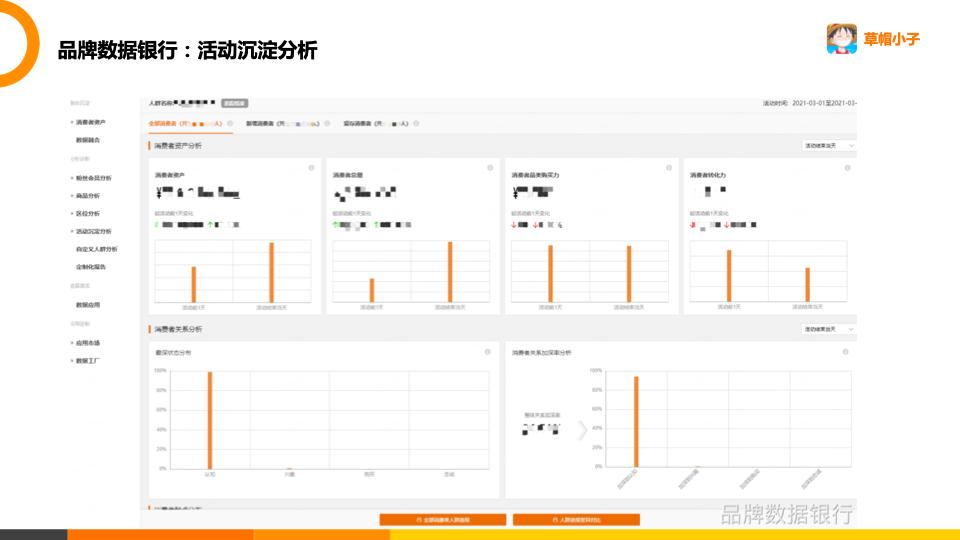Click the tall bar in 消费者关系加深率分析 chart
The height and width of the screenshot is (540, 960).
636,422
